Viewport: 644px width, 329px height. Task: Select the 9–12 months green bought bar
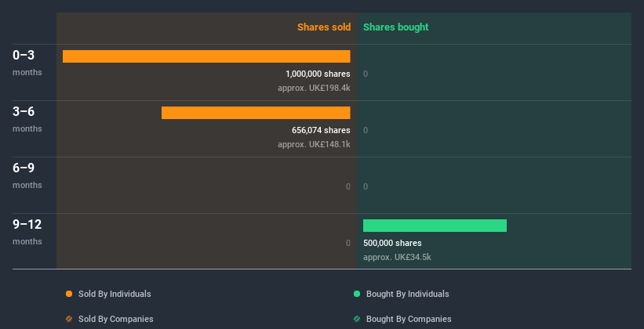coord(435,226)
